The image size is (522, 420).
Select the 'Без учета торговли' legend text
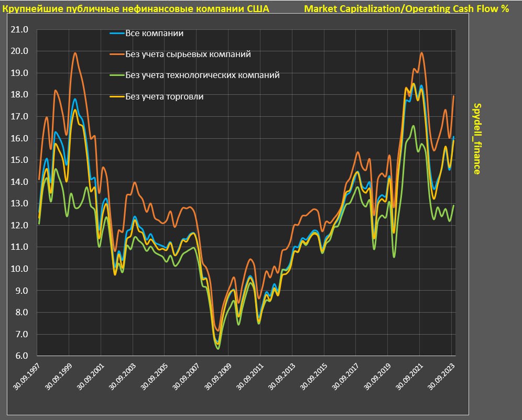point(164,97)
